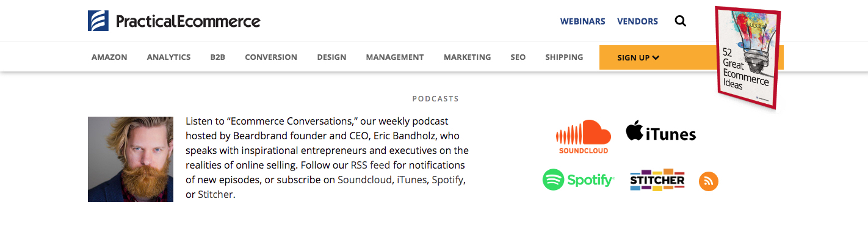Open the Apple iTunes logo
Viewport: 868px width, 237px height.
click(661, 131)
